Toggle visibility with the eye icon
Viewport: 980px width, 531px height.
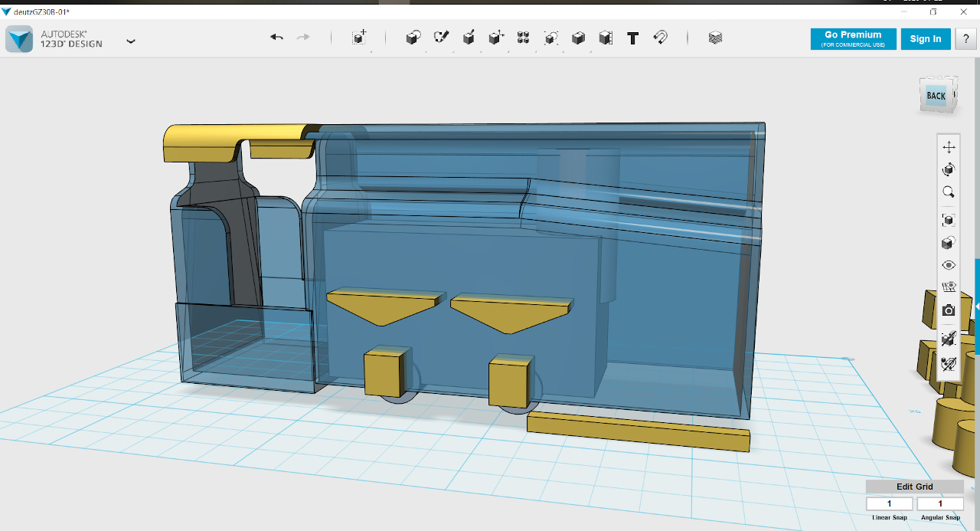[x=949, y=265]
